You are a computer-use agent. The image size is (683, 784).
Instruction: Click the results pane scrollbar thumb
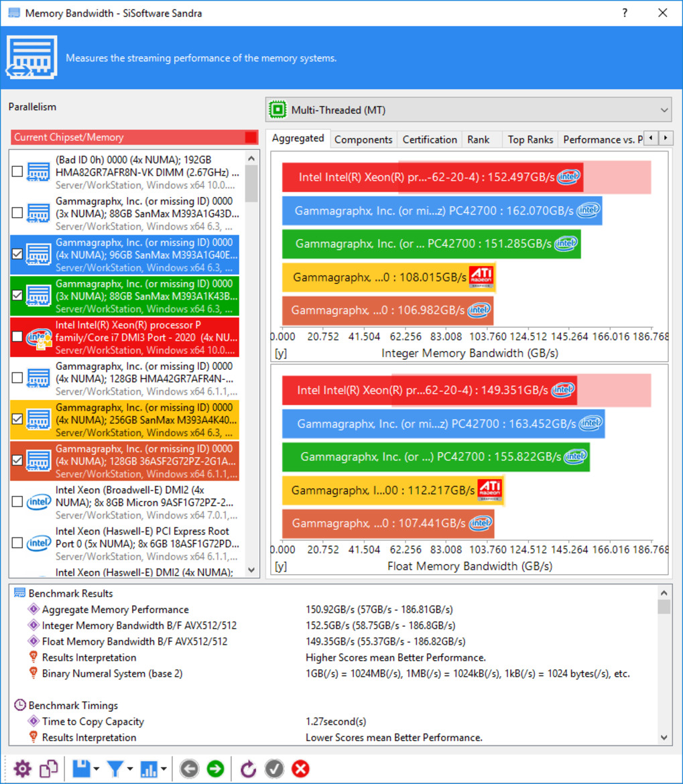point(664,606)
